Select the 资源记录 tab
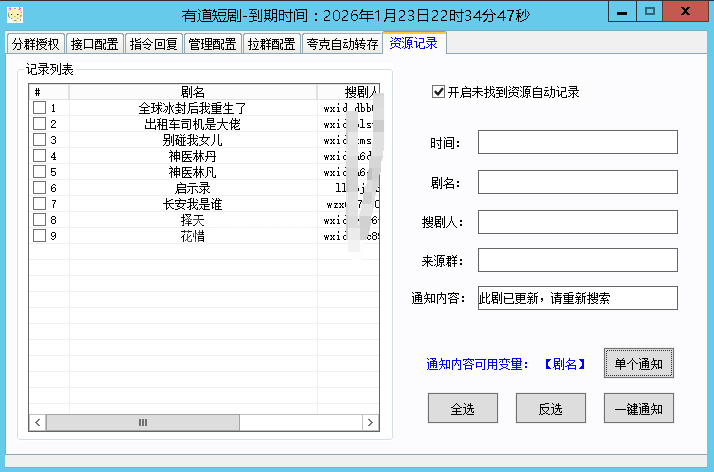This screenshot has width=714, height=472. pyautogui.click(x=414, y=43)
